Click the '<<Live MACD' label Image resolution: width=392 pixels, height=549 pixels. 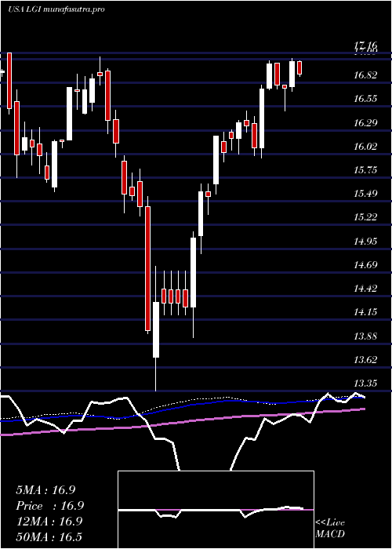click(x=330, y=529)
